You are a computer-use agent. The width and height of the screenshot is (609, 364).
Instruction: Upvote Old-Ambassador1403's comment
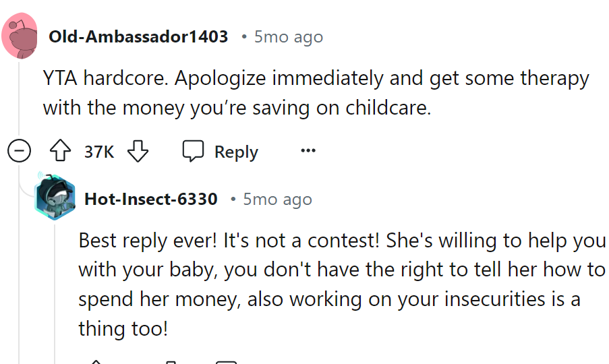[61, 152]
